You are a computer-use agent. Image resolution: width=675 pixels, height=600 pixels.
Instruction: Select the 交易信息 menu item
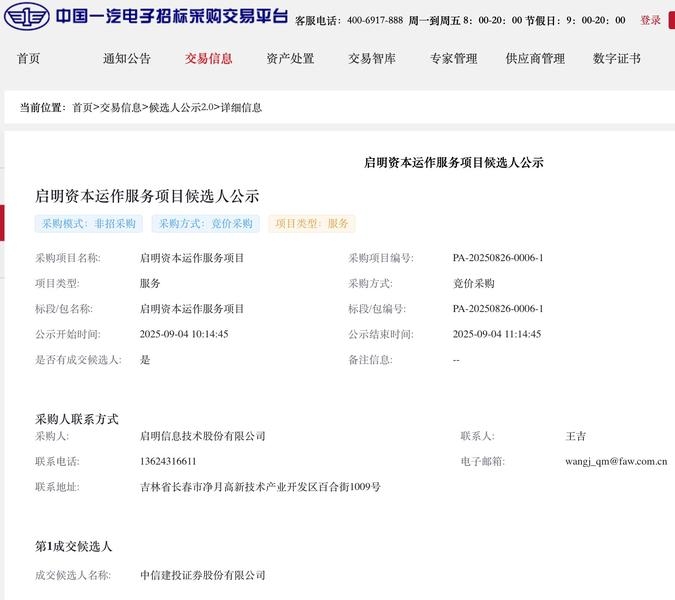click(x=208, y=59)
